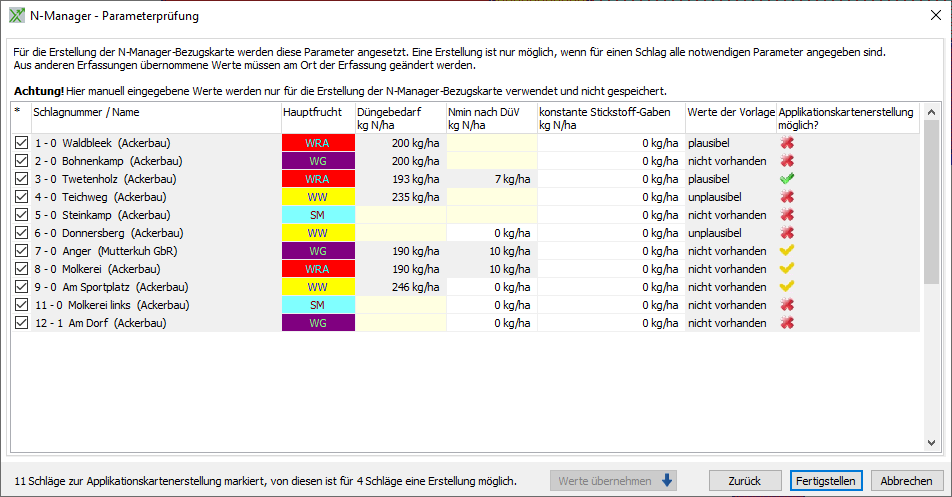Click the red X status for Waldbleek
Viewport: 952px width, 497px height.
788,143
